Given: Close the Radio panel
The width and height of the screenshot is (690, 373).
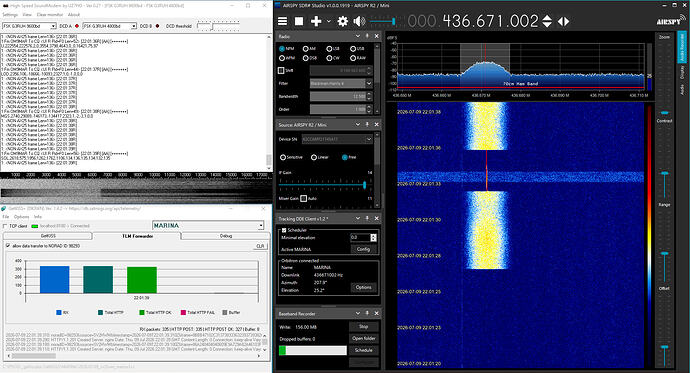Looking at the screenshot, I should pos(377,36).
